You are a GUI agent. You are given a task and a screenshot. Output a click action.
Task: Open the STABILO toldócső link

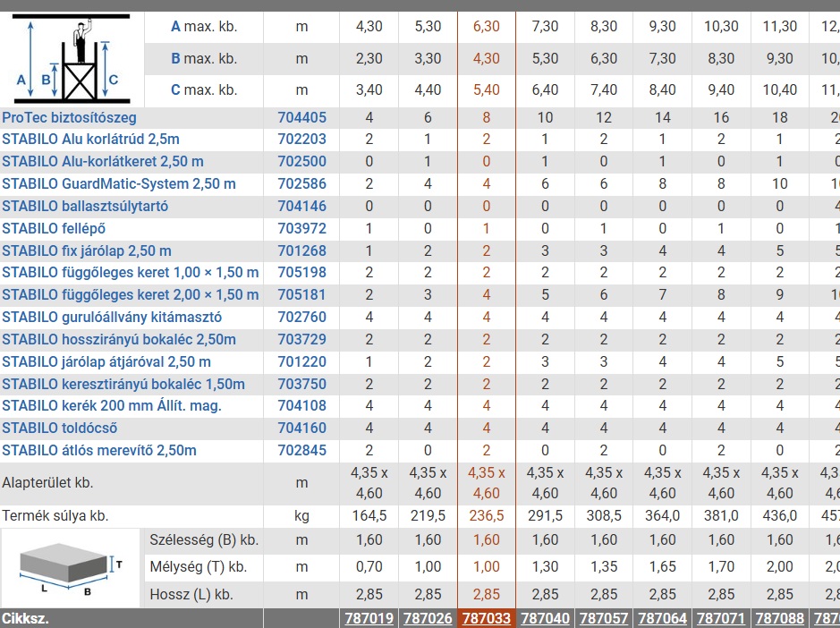click(59, 429)
